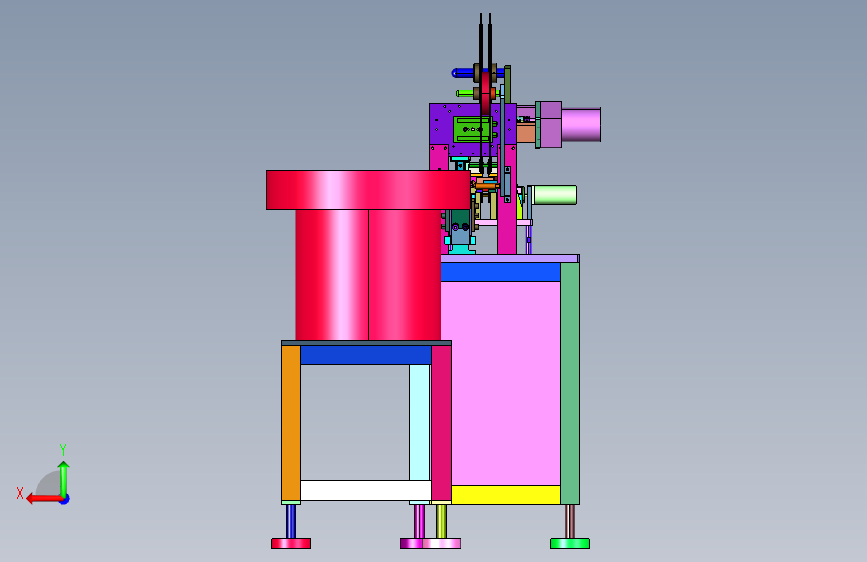Pick the orange left leg of the small stand
This screenshot has height=562, width=867.
pyautogui.click(x=291, y=423)
